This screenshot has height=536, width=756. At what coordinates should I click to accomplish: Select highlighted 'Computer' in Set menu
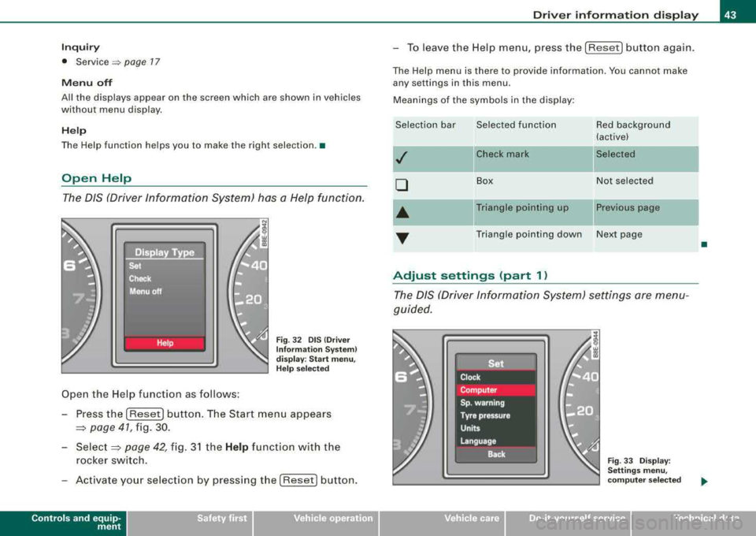[x=495, y=390]
